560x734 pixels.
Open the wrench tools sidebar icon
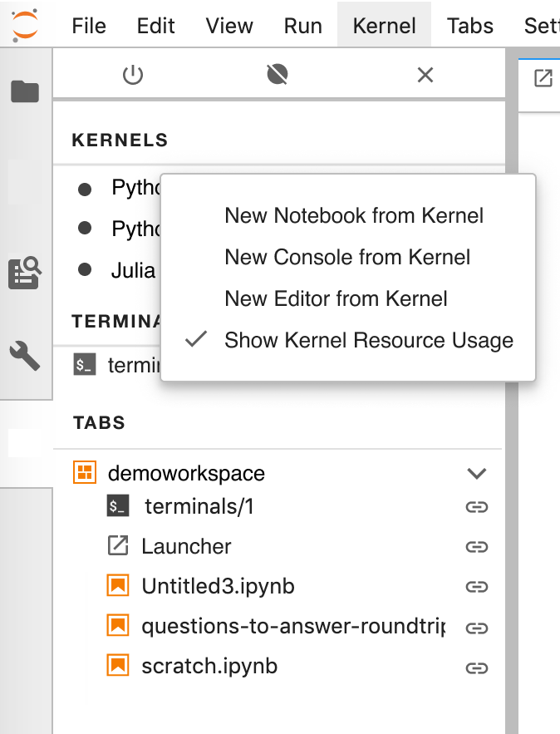pos(25,356)
